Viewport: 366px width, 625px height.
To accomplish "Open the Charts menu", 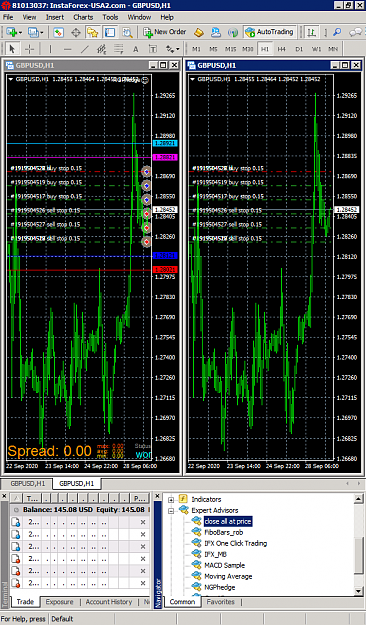I will tap(83, 17).
